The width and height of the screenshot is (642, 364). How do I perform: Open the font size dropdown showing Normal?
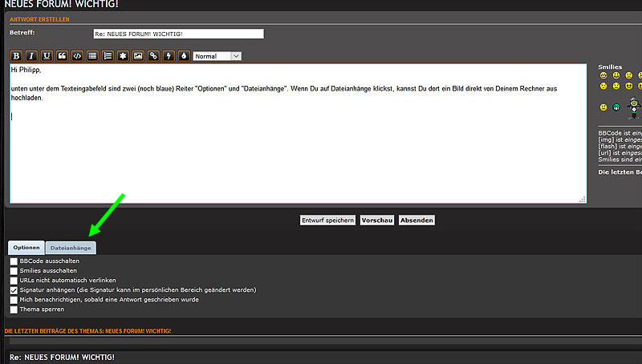(217, 56)
